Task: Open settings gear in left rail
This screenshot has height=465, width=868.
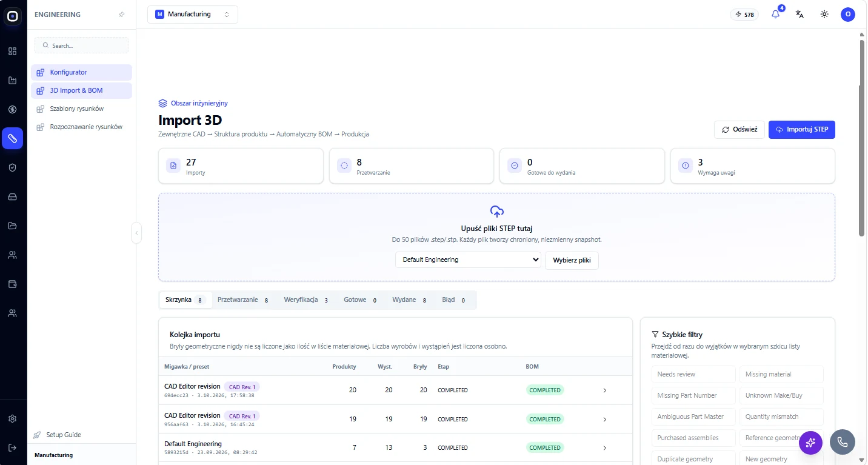Action: tap(12, 418)
